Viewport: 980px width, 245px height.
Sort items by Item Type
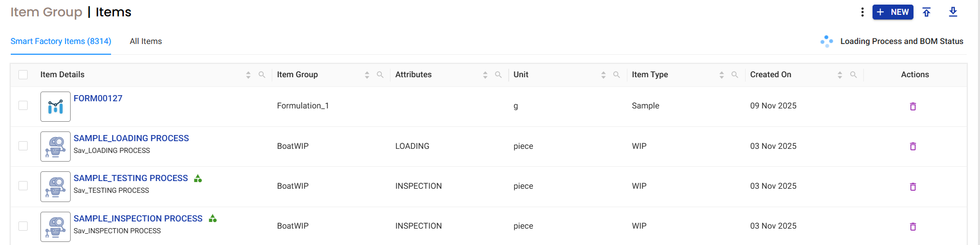[x=722, y=75]
